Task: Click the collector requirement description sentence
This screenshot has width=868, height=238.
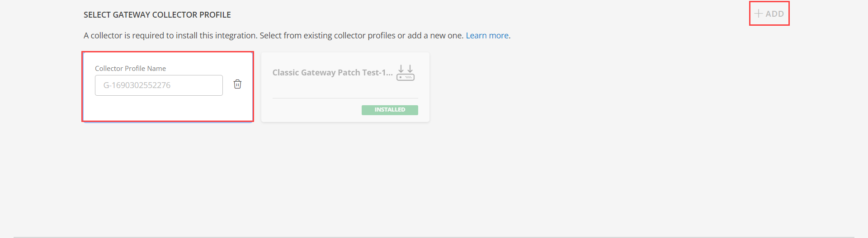Action: (274, 35)
